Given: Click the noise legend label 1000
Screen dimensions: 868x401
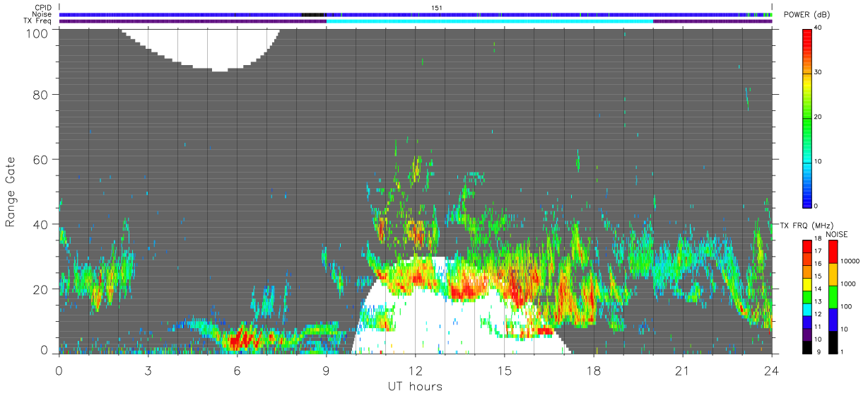Looking at the screenshot, I should click(850, 284).
